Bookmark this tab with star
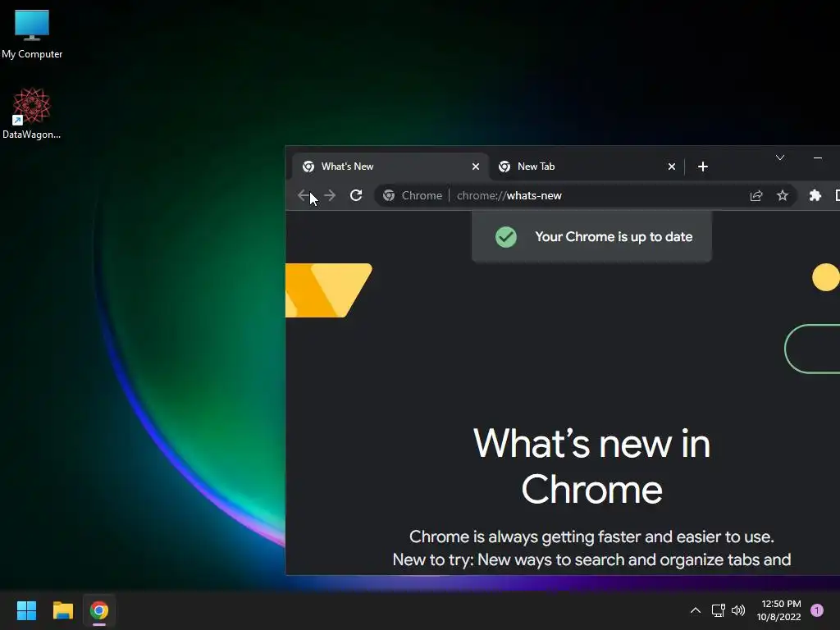840x630 pixels. click(782, 195)
